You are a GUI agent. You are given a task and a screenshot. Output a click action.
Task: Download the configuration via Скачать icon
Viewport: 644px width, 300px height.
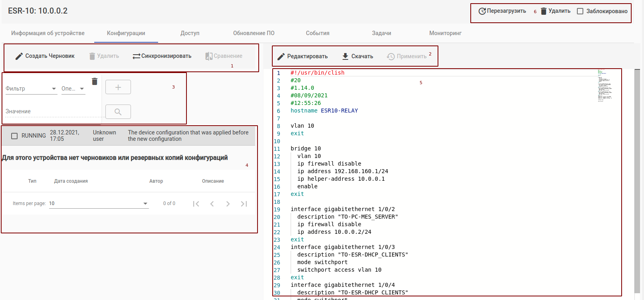(x=345, y=56)
